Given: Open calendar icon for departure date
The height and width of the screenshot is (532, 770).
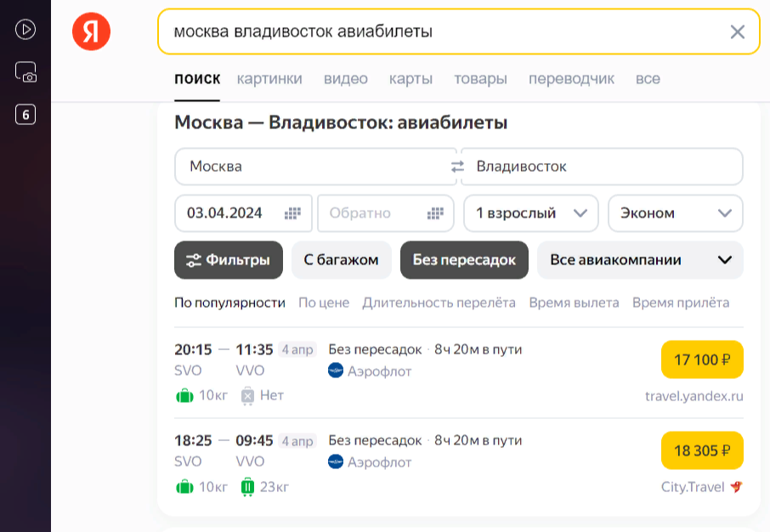Looking at the screenshot, I should click(x=292, y=213).
